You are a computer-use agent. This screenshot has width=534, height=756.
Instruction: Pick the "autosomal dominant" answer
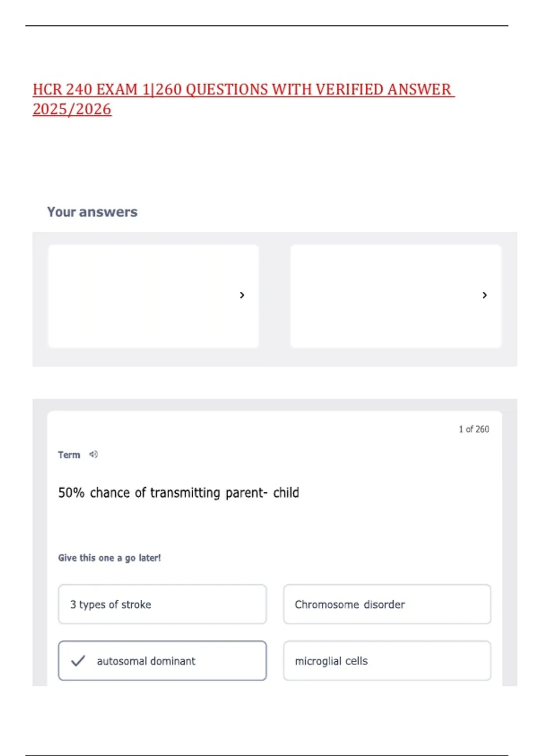click(x=162, y=661)
